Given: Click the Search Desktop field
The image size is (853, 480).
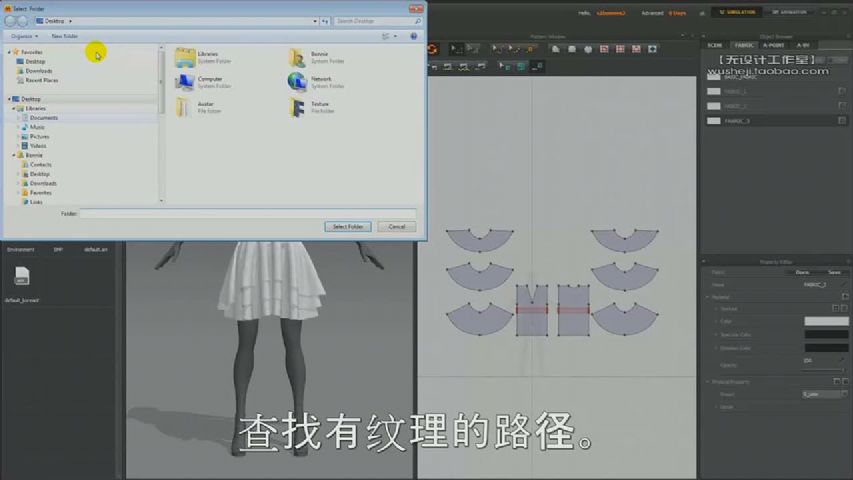Looking at the screenshot, I should tap(378, 21).
